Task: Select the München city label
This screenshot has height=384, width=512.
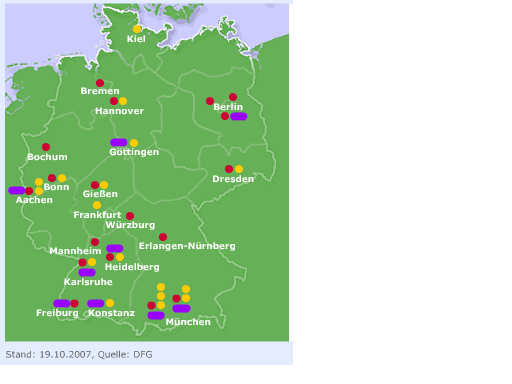Action: pos(188,322)
